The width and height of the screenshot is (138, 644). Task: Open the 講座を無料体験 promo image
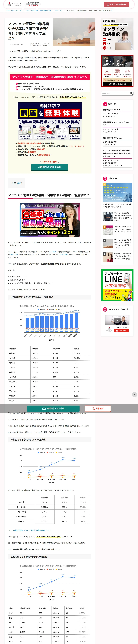(50, 121)
